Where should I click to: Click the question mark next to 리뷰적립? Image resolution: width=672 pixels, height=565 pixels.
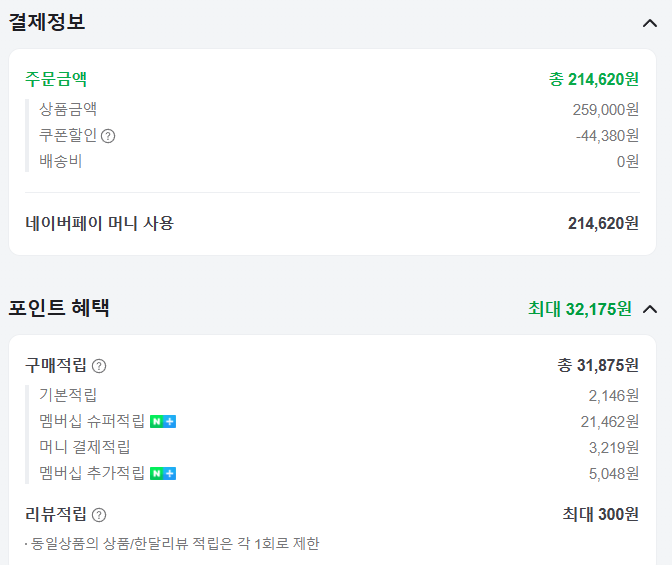click(99, 515)
